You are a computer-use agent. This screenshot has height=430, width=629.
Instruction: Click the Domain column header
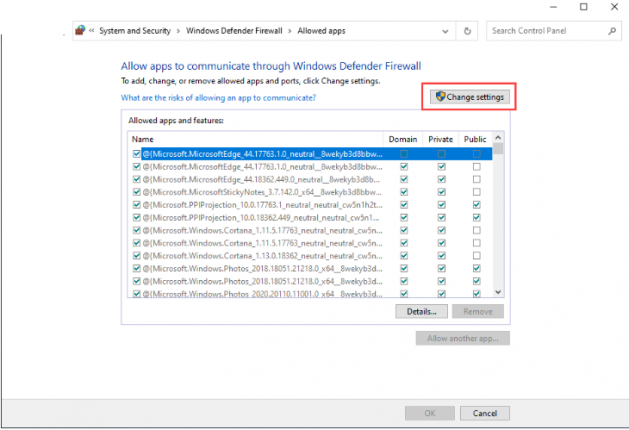tap(403, 139)
